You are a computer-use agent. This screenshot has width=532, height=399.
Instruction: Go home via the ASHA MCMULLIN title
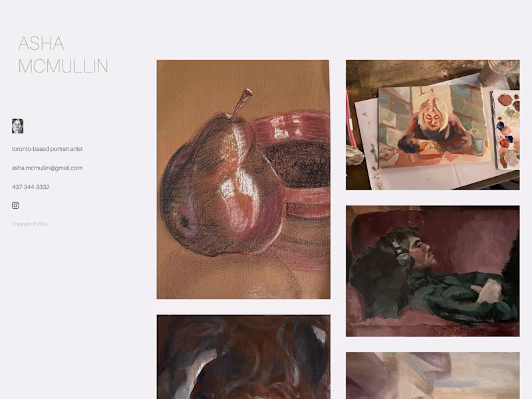(x=63, y=55)
